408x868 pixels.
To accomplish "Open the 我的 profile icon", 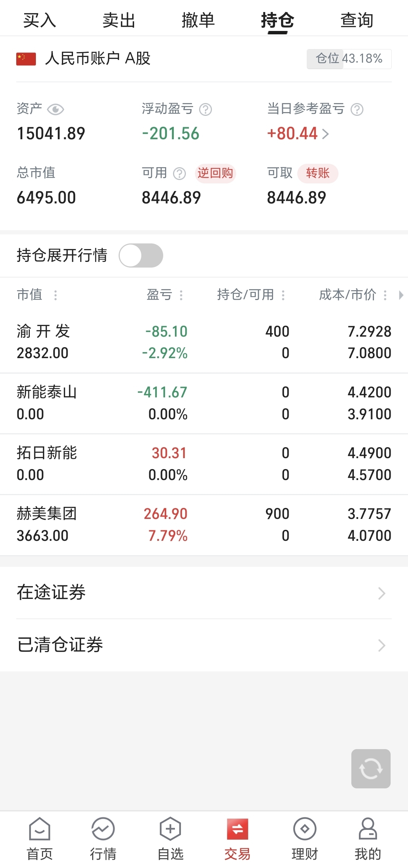I will (x=368, y=829).
